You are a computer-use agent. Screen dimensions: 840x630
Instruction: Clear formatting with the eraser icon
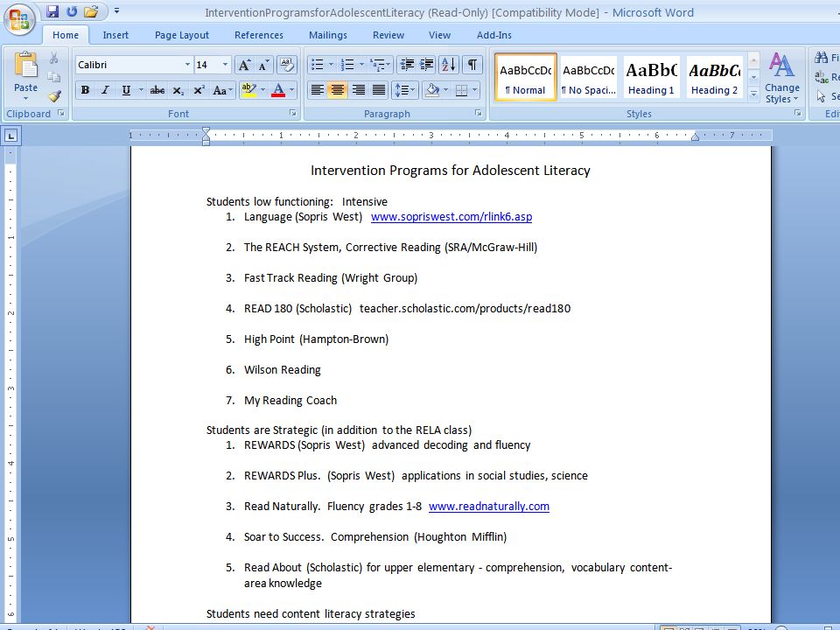[287, 65]
